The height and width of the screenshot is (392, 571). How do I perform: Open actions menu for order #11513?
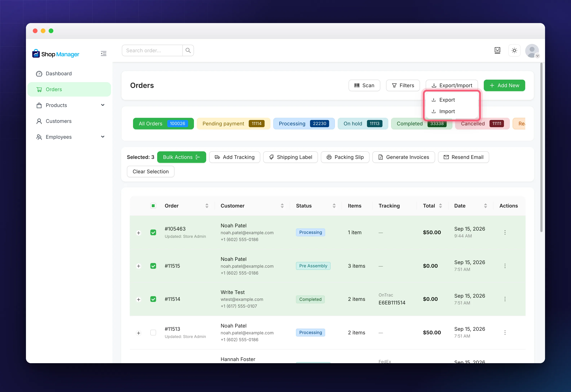pos(505,332)
